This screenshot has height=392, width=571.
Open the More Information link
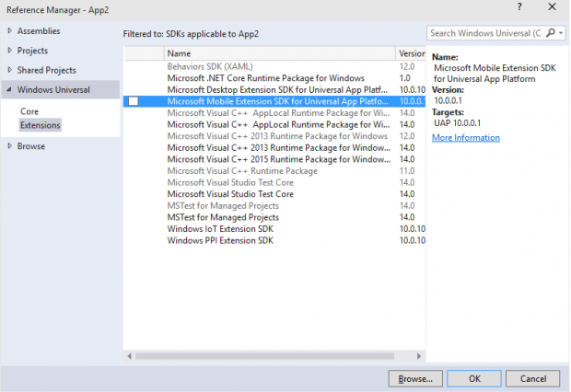click(x=466, y=138)
